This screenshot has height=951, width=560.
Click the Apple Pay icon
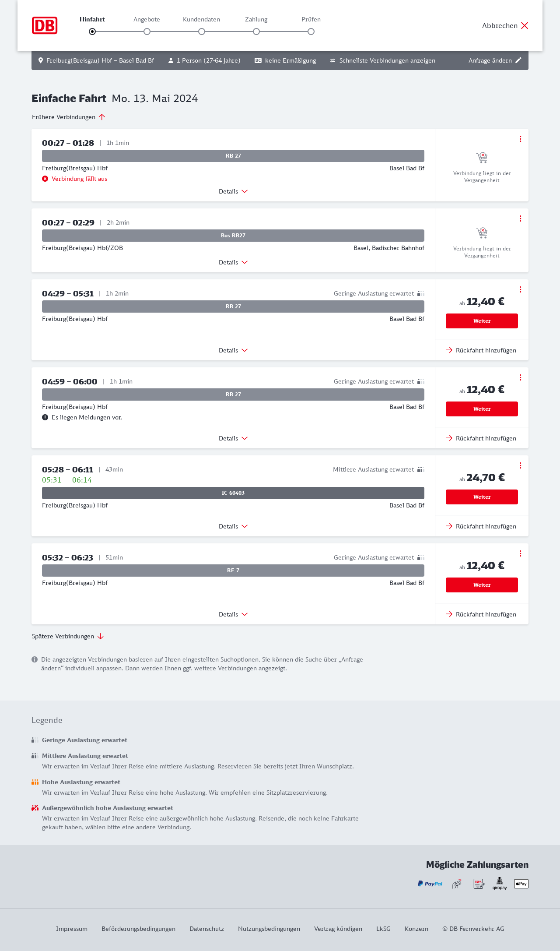click(521, 884)
